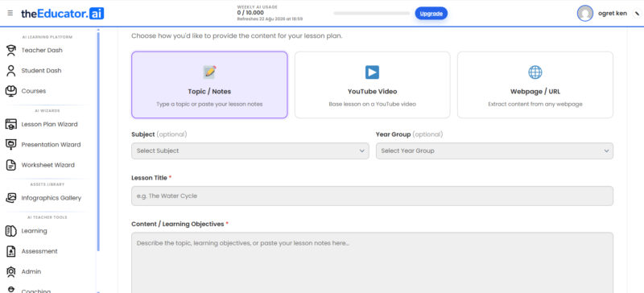Open the hamburger menu icon
The image size is (644, 293).
pyautogui.click(x=10, y=13)
